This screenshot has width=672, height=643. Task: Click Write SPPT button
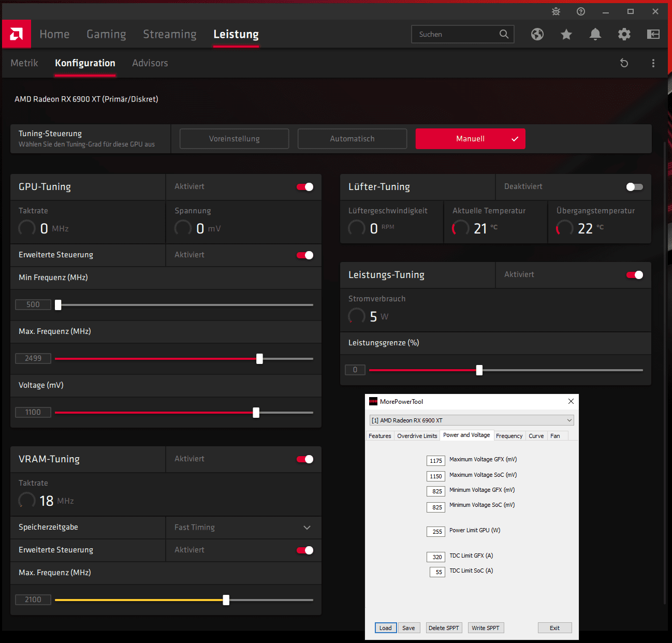pyautogui.click(x=486, y=628)
